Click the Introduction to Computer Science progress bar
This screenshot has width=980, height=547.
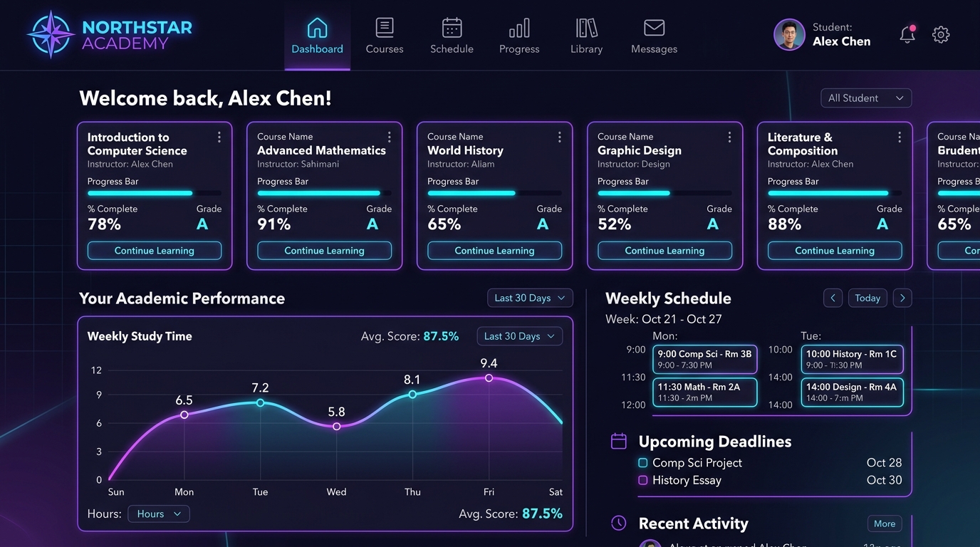click(x=154, y=193)
